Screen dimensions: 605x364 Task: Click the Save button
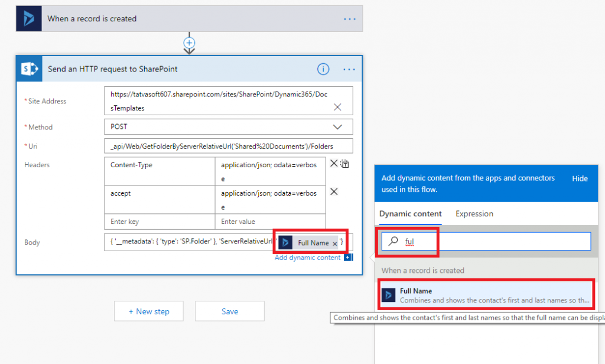(229, 311)
